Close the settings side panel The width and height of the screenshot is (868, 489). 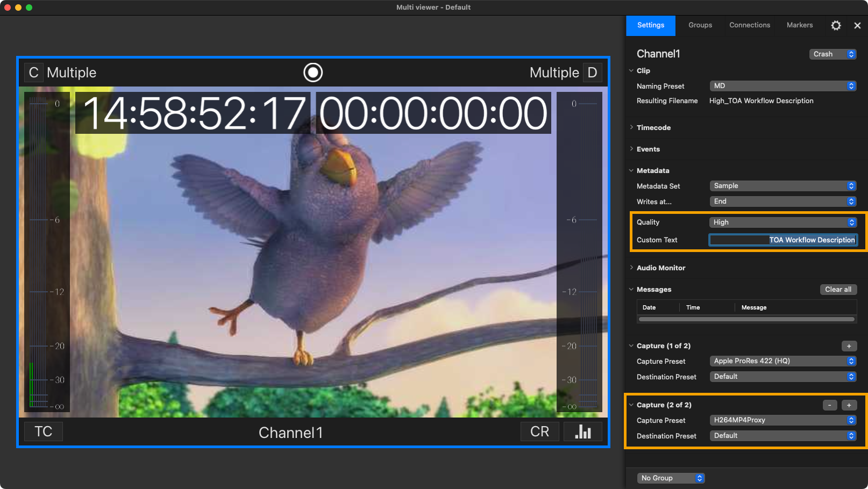[x=857, y=25]
